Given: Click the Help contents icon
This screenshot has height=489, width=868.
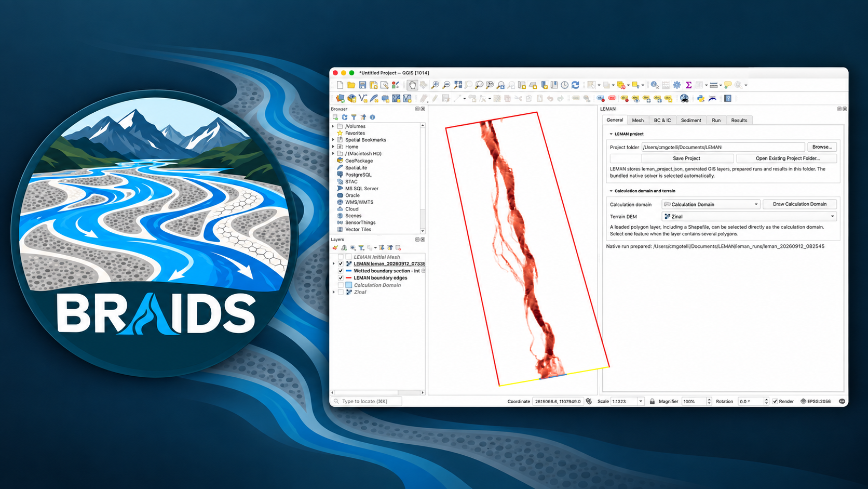Looking at the screenshot, I should coord(728,98).
